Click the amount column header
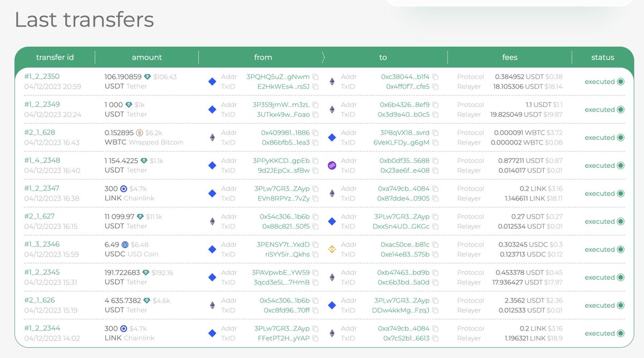644x358 pixels. (x=147, y=57)
